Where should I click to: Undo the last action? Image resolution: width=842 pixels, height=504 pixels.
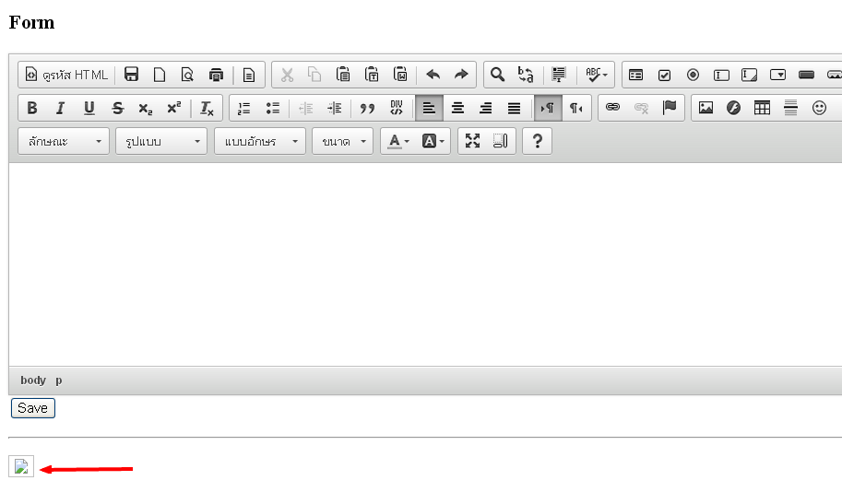point(433,75)
